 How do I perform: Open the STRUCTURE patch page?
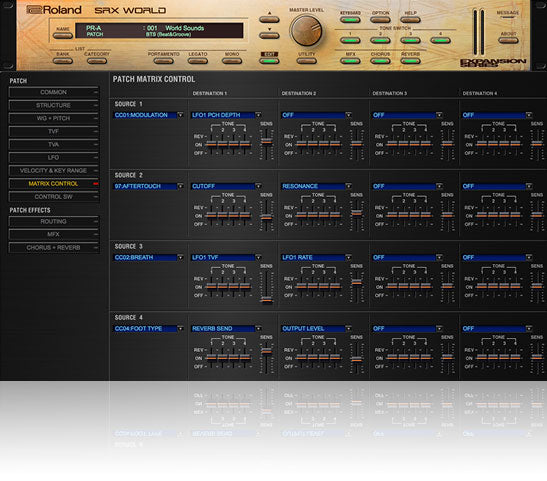(54, 105)
